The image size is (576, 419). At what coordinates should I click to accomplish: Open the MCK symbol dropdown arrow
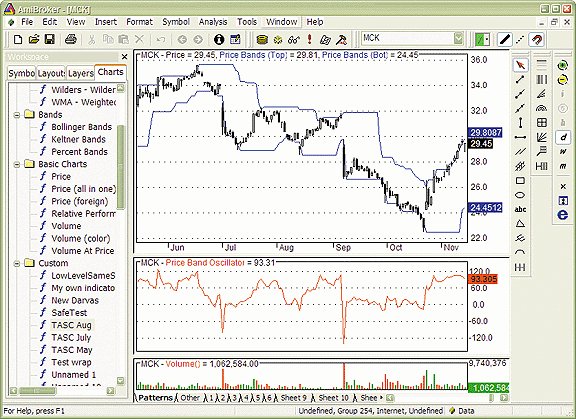(x=458, y=38)
